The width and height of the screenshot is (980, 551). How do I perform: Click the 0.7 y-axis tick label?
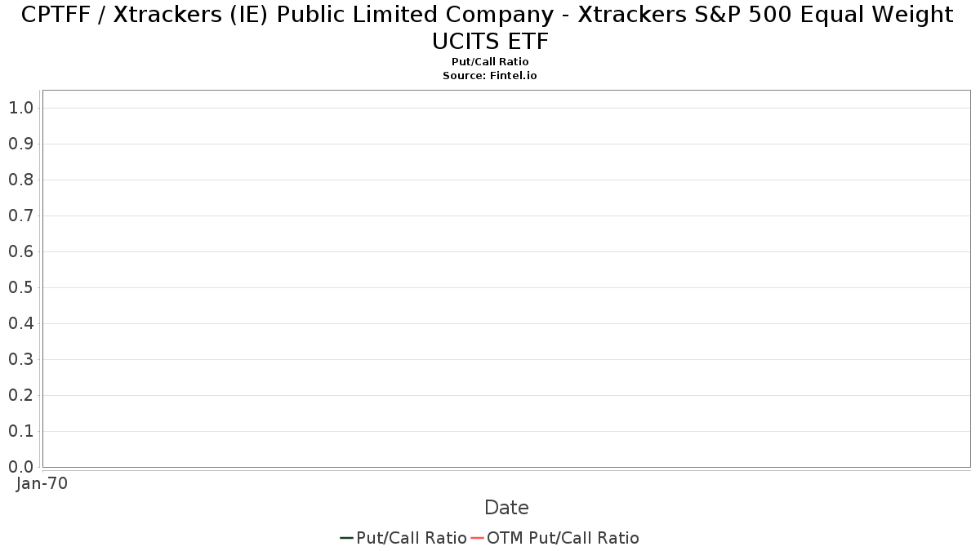point(20,216)
